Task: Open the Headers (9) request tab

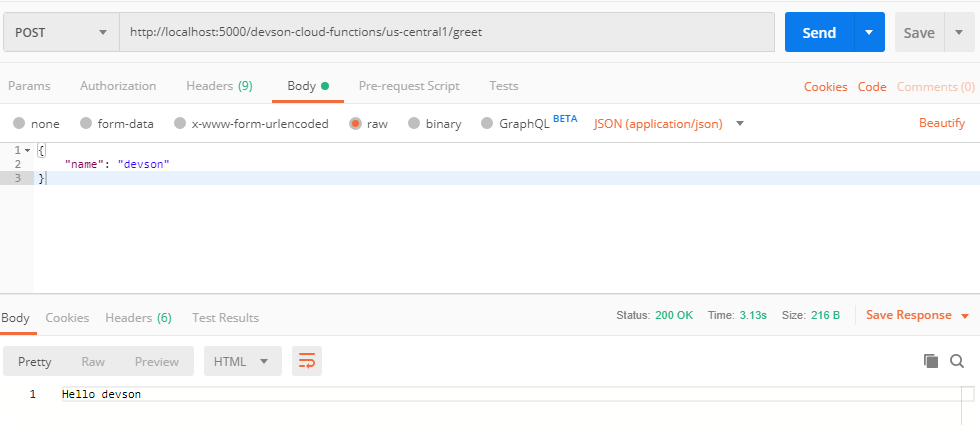Action: click(x=219, y=86)
